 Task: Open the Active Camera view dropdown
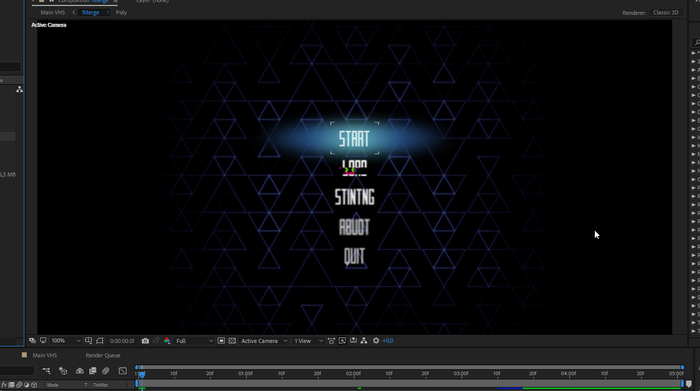pyautogui.click(x=264, y=341)
